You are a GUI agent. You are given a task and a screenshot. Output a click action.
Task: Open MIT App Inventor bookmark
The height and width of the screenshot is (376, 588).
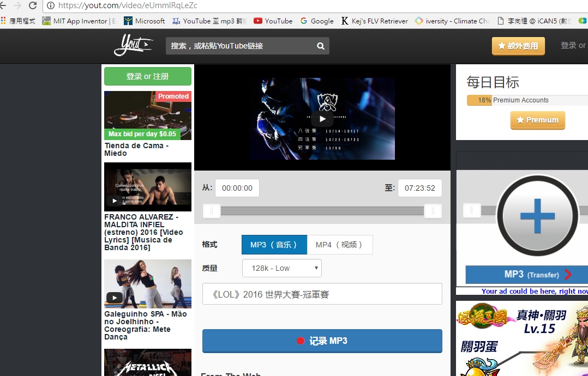79,21
